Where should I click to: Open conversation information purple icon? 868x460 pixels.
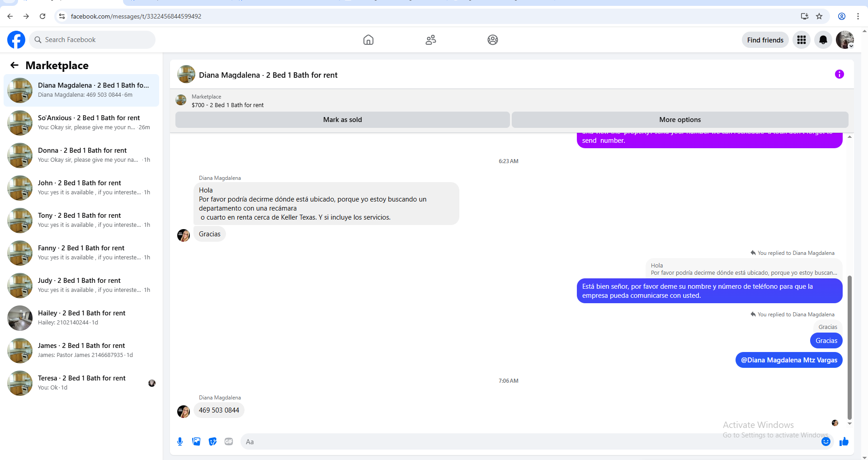[840, 74]
